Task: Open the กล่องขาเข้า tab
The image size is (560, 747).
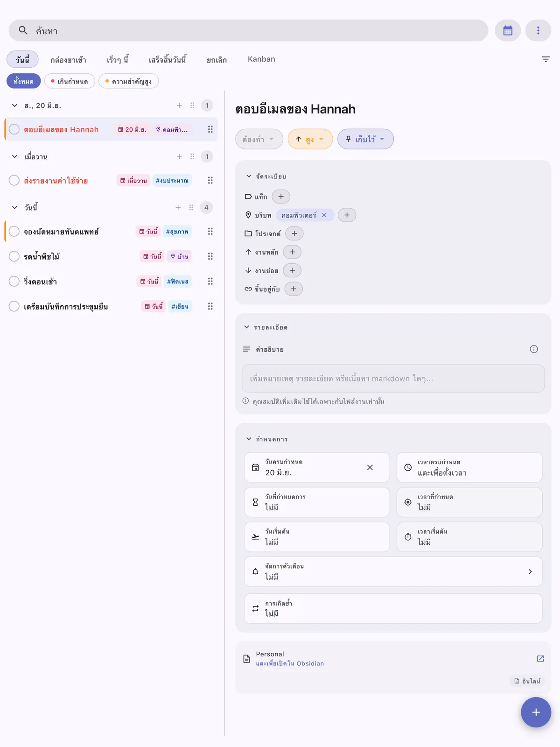Action: coord(68,60)
